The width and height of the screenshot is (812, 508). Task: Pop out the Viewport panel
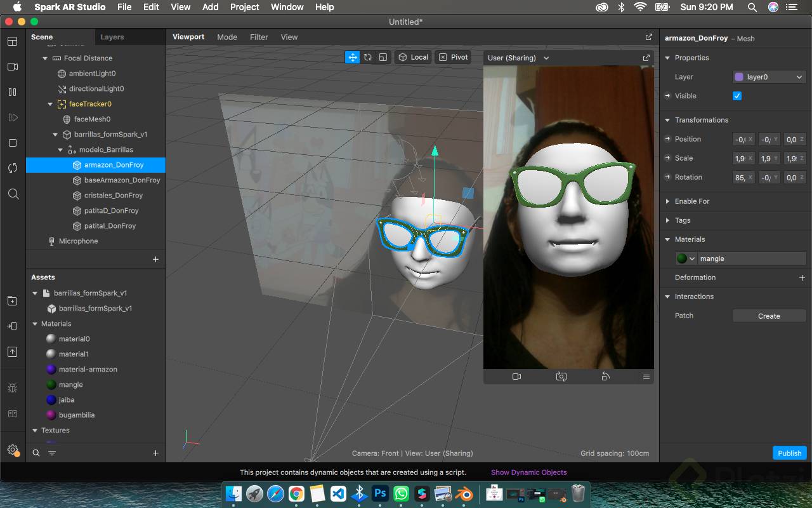(x=648, y=37)
